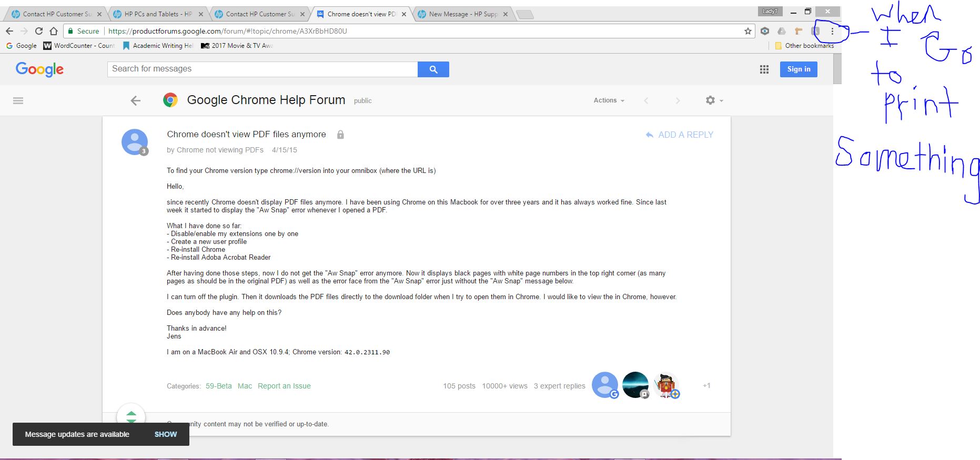
Task: Open the Mac category link
Action: click(x=245, y=386)
